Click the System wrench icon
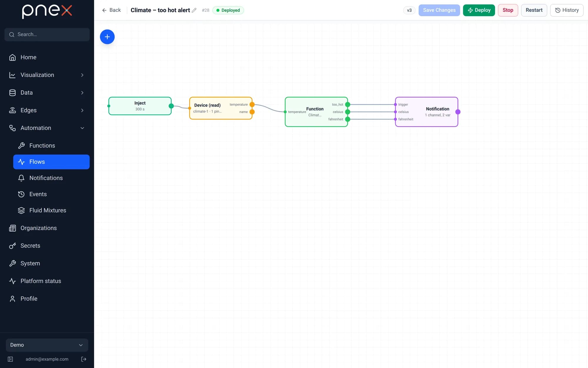The height and width of the screenshot is (368, 588). point(12,263)
